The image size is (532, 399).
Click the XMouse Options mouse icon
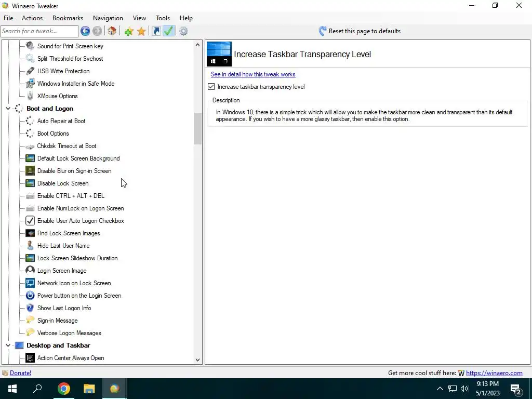coord(30,96)
